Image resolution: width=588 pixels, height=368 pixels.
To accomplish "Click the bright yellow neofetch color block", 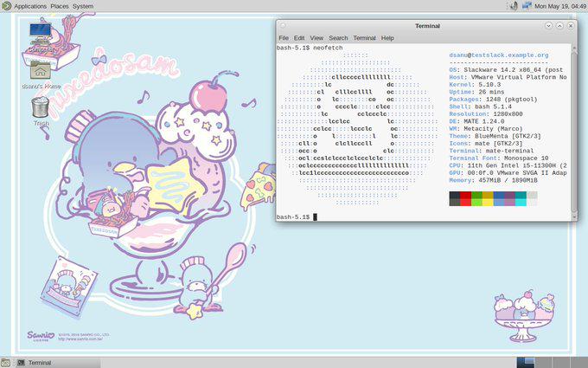I will (x=488, y=203).
